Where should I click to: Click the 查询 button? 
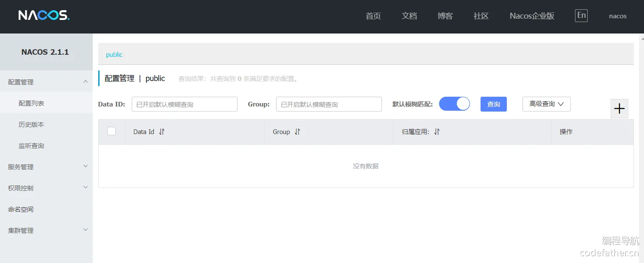pos(494,104)
